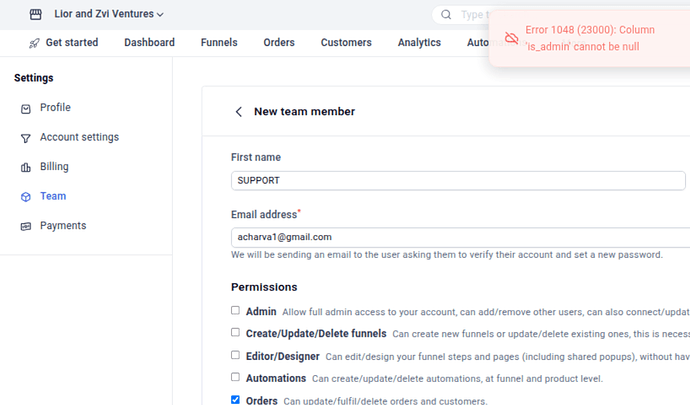Uncheck the Orders permission checkbox
This screenshot has width=690, height=405.
[236, 400]
